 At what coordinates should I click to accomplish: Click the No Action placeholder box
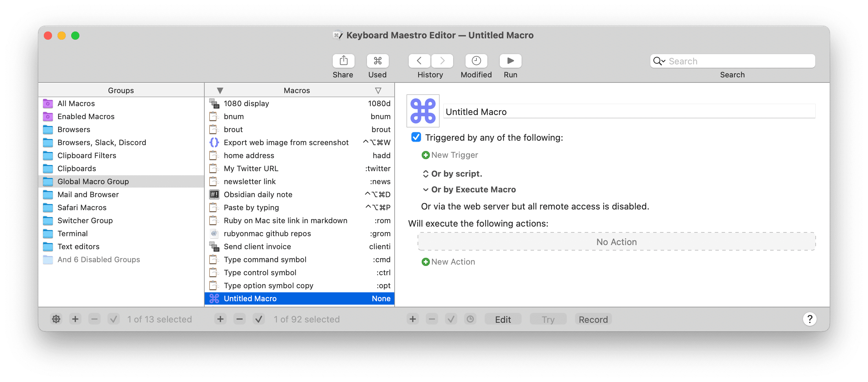click(616, 242)
